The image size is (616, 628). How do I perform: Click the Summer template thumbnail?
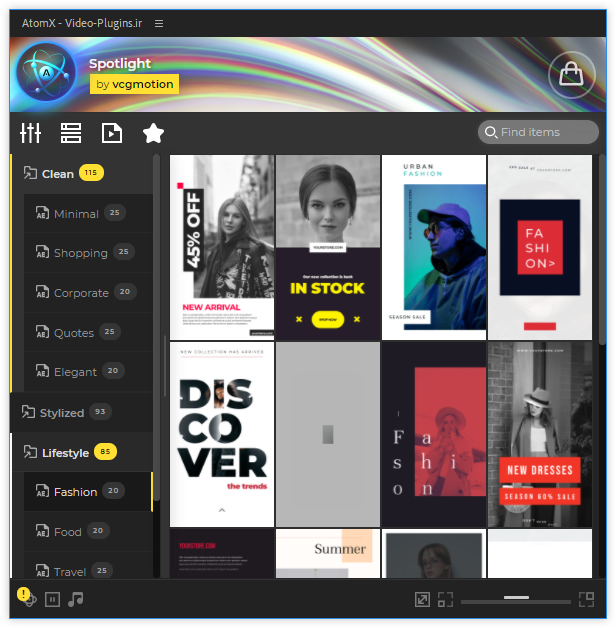328,553
